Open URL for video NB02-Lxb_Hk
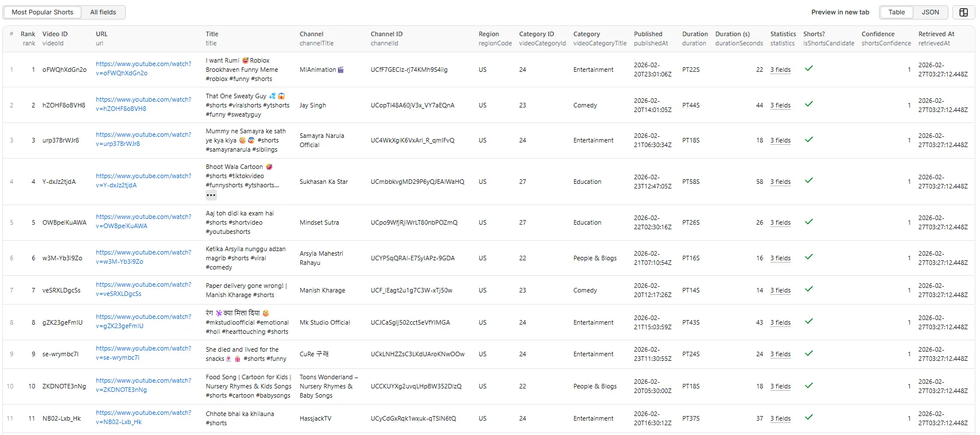This screenshot has height=435, width=980. pos(144,417)
